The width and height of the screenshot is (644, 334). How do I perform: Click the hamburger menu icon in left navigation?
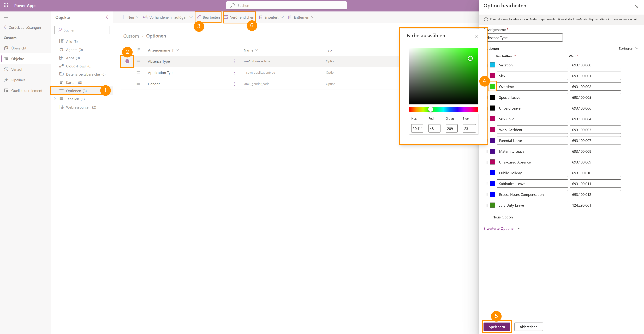coord(6,17)
